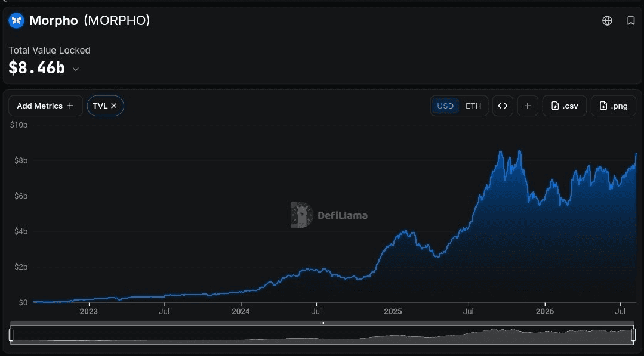Switch chart denomination to ETH
This screenshot has height=356, width=644.
473,106
